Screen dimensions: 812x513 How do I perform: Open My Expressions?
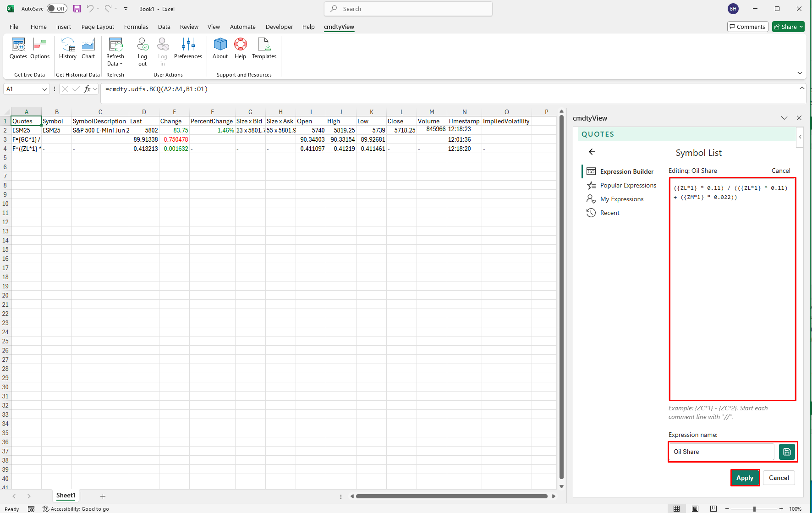point(615,199)
